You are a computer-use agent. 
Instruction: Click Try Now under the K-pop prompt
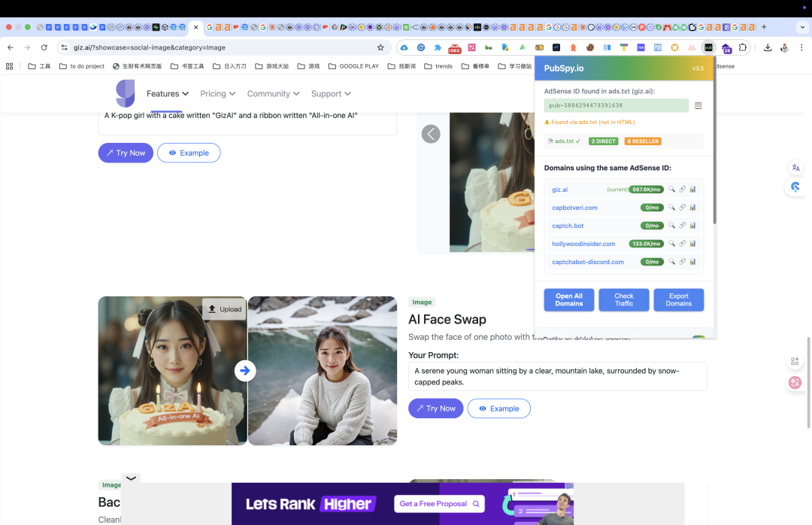(126, 153)
